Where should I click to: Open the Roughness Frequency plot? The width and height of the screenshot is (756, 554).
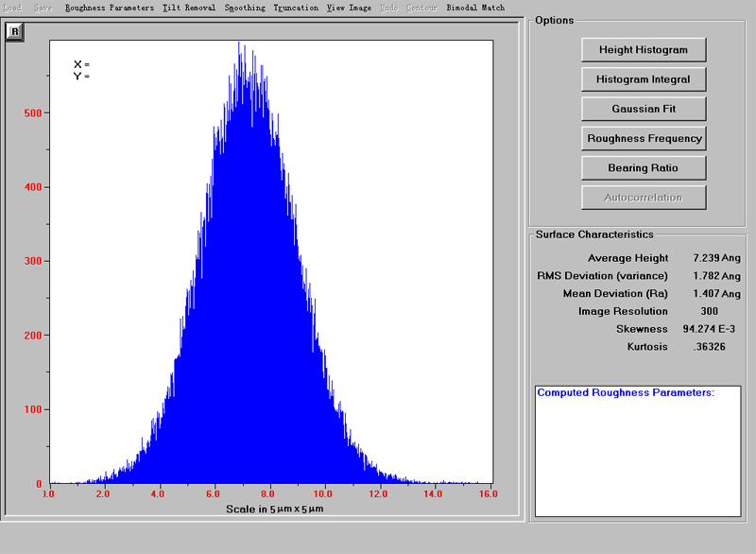[x=644, y=138]
